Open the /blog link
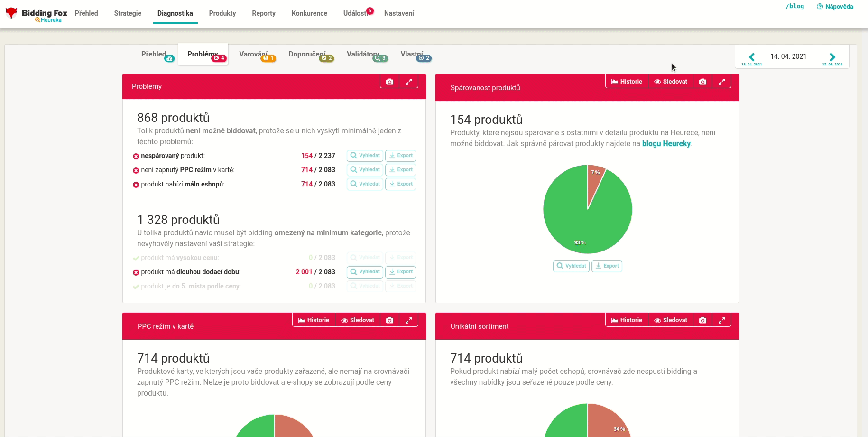 coord(795,6)
